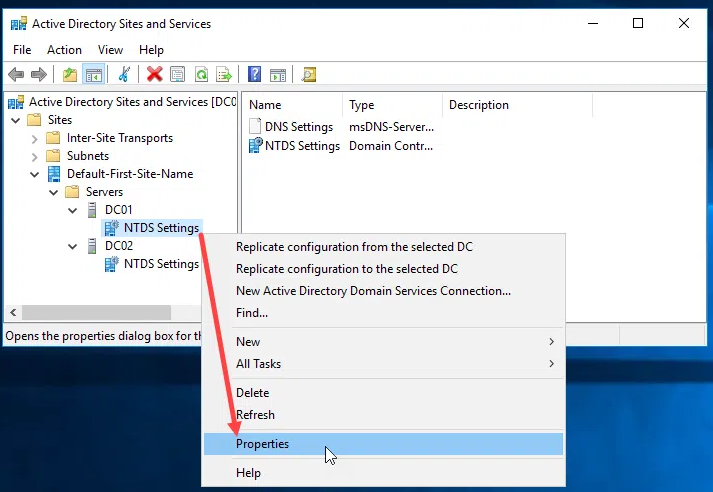Click the scroll-left arrow of tree scrollbar
Image resolution: width=713 pixels, height=492 pixels.
14,313
